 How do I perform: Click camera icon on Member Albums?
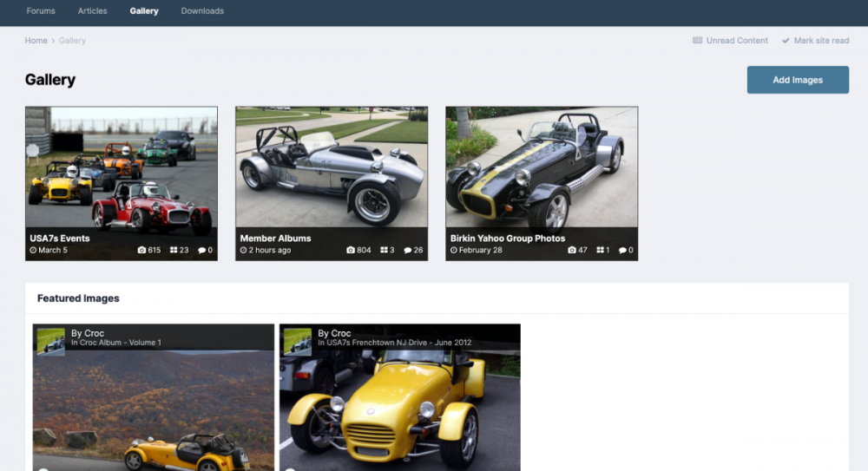pyautogui.click(x=351, y=251)
